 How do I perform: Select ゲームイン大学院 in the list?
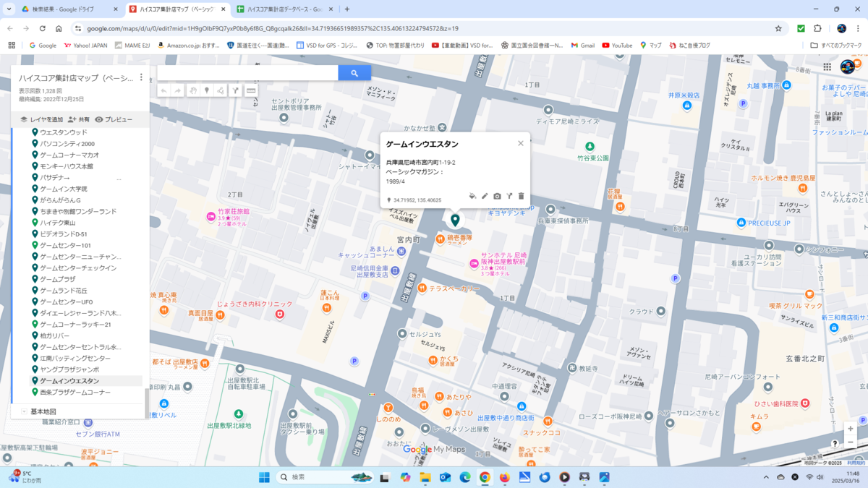coord(64,189)
